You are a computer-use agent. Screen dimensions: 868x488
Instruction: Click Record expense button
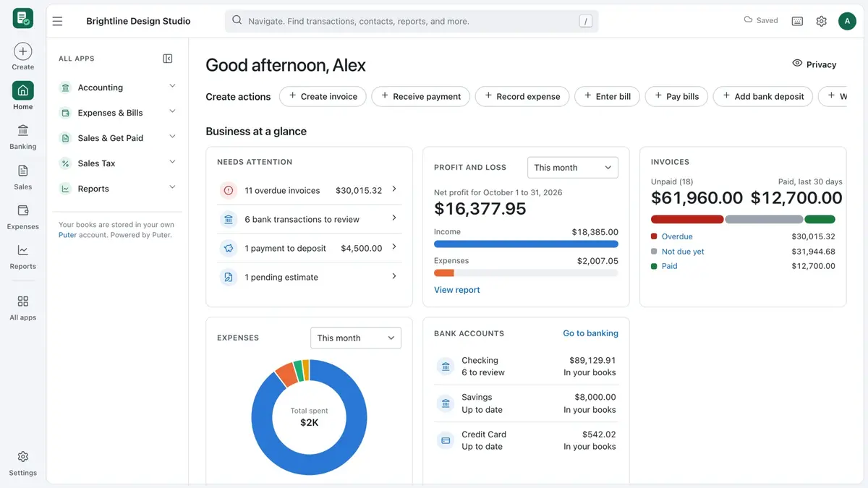tap(522, 96)
